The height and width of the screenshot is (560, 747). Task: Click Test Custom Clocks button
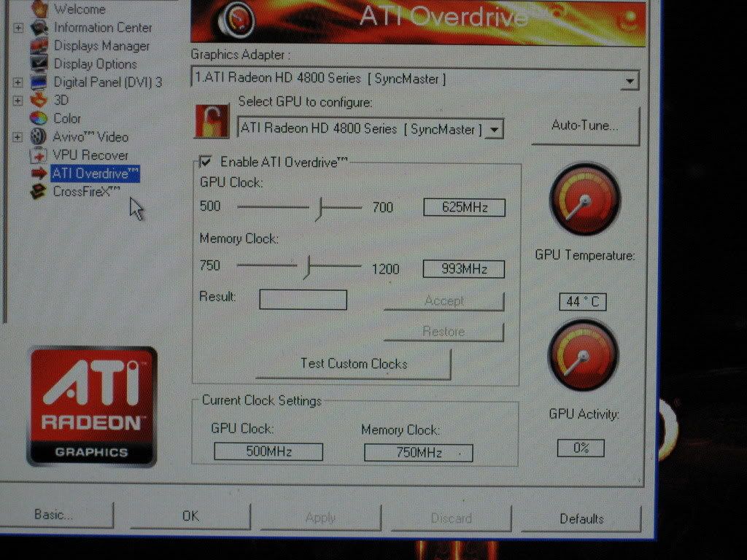tap(354, 364)
